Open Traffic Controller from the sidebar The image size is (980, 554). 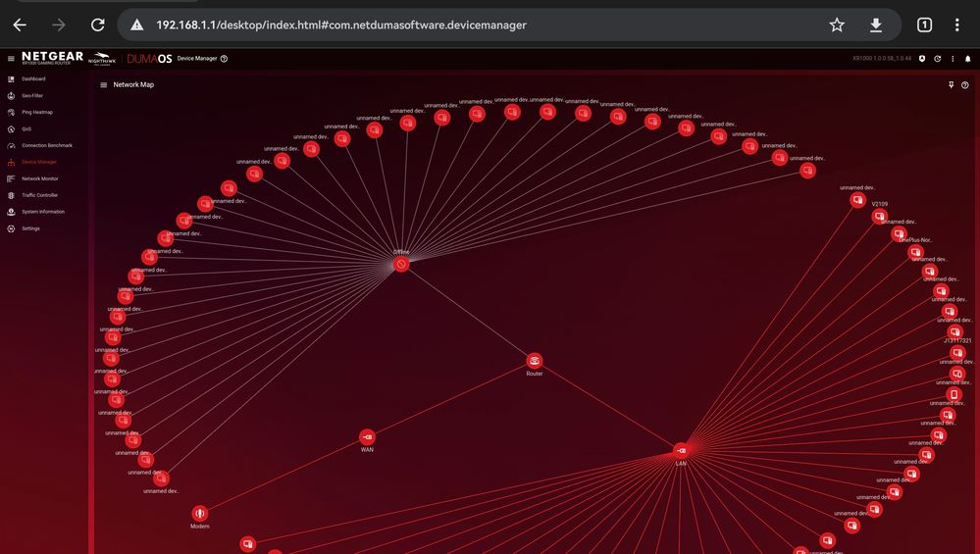pos(39,195)
